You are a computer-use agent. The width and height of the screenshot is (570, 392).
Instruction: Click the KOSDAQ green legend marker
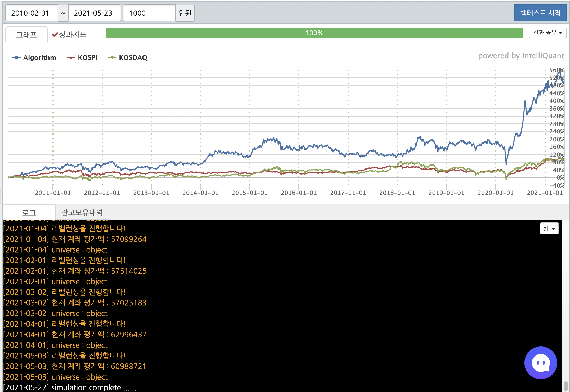pyautogui.click(x=112, y=58)
